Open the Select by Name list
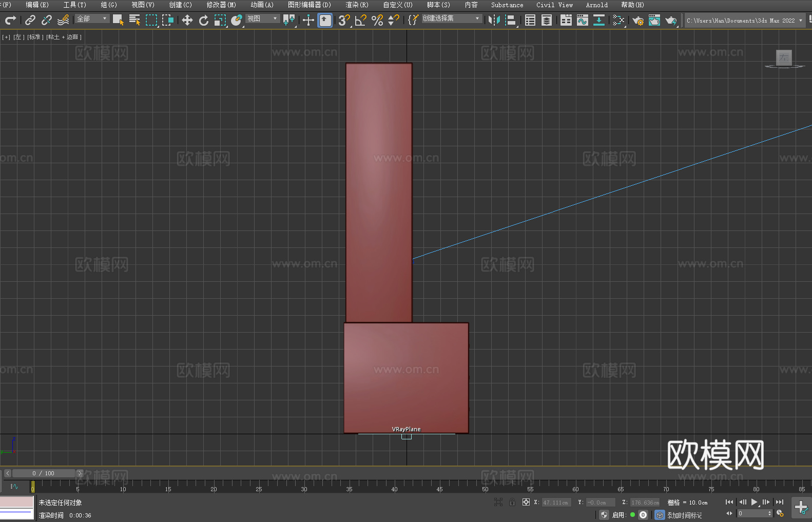The width and height of the screenshot is (812, 522). point(134,20)
